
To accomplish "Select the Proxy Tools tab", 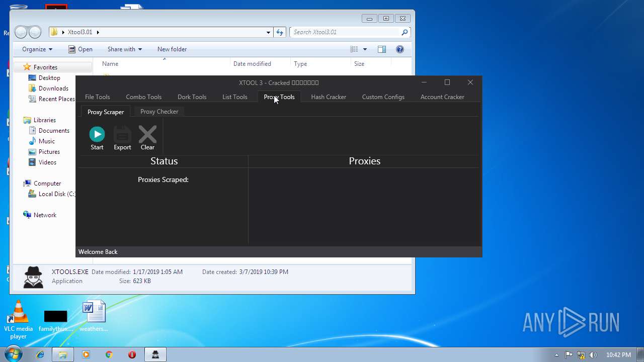I will pos(279,97).
